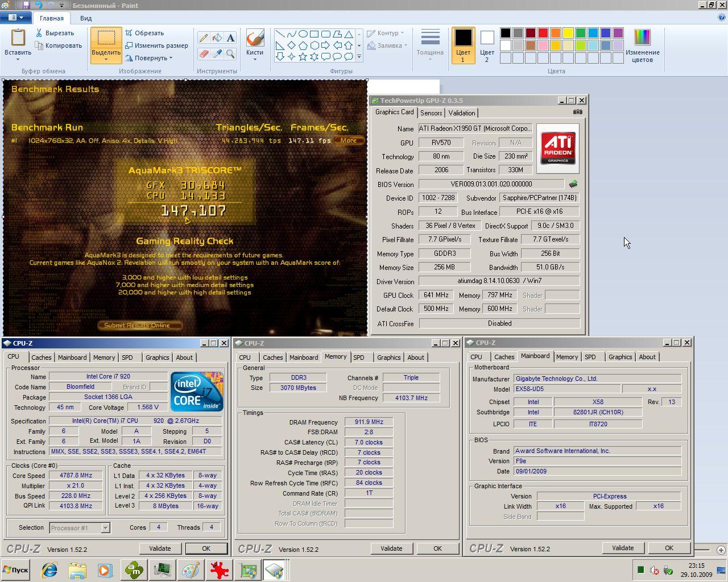Click Validate in right CPU-Z window
This screenshot has width=728, height=582.
(623, 548)
